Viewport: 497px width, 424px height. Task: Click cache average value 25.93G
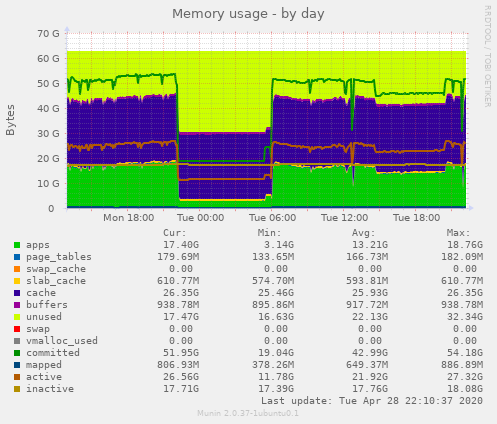point(370,293)
